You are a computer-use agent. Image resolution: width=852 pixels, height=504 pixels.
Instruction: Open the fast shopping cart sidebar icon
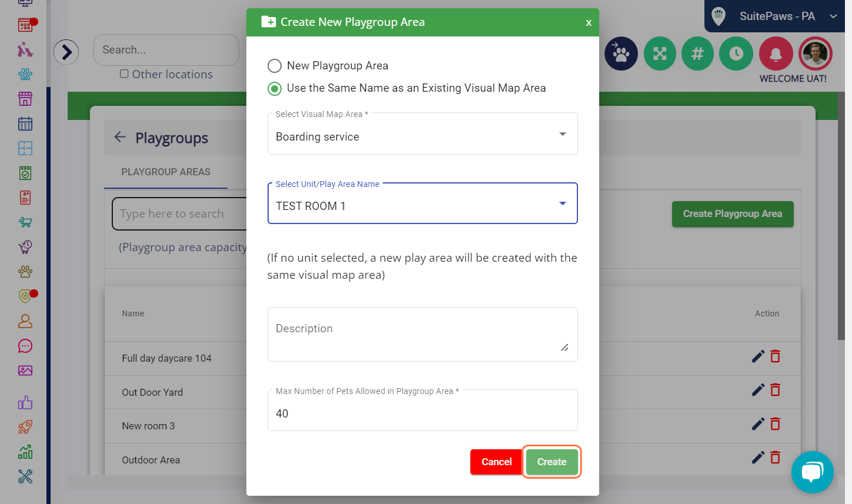point(25,222)
